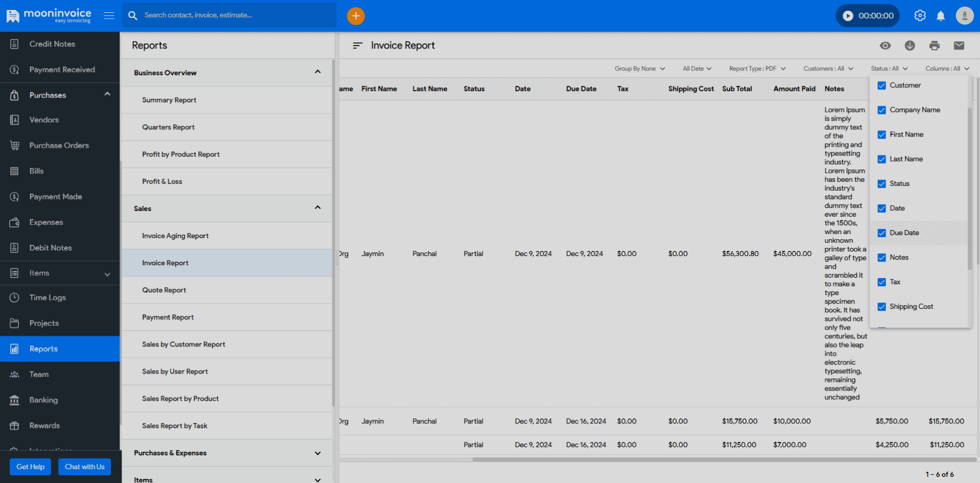Viewport: 980px width, 483px height.
Task: Disable the Status column checkbox
Action: pyautogui.click(x=881, y=183)
